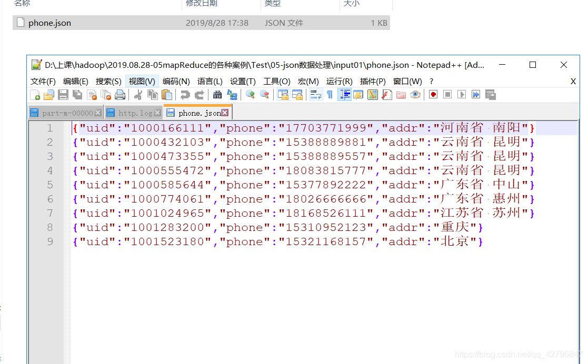
Task: Click the user-defined language icon
Action: [358, 95]
